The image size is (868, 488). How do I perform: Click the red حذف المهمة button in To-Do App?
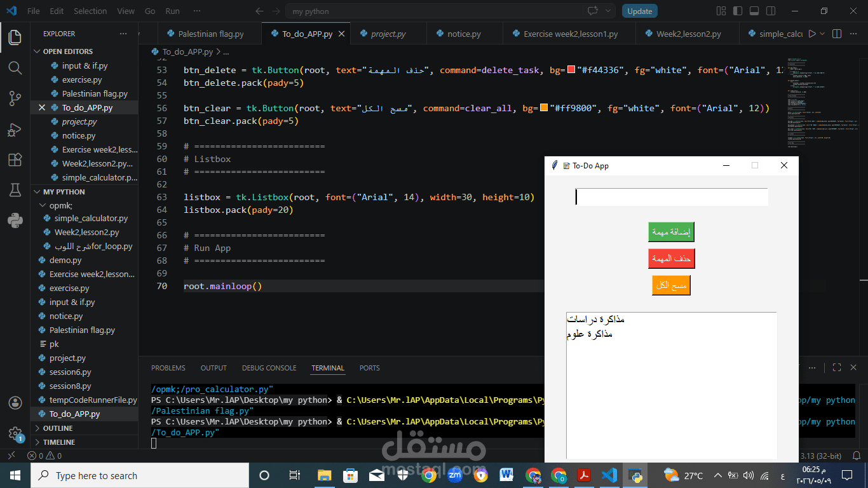tap(671, 259)
